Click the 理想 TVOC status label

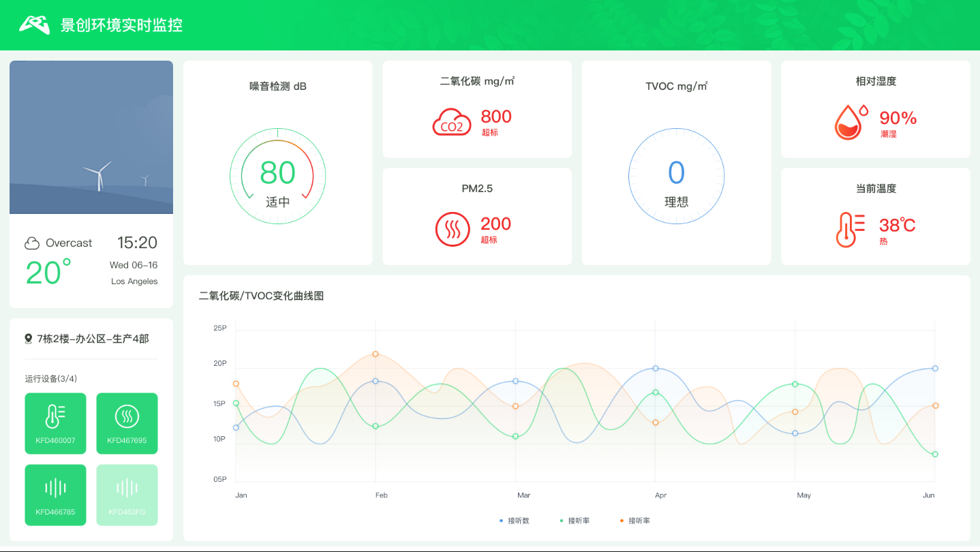click(676, 202)
